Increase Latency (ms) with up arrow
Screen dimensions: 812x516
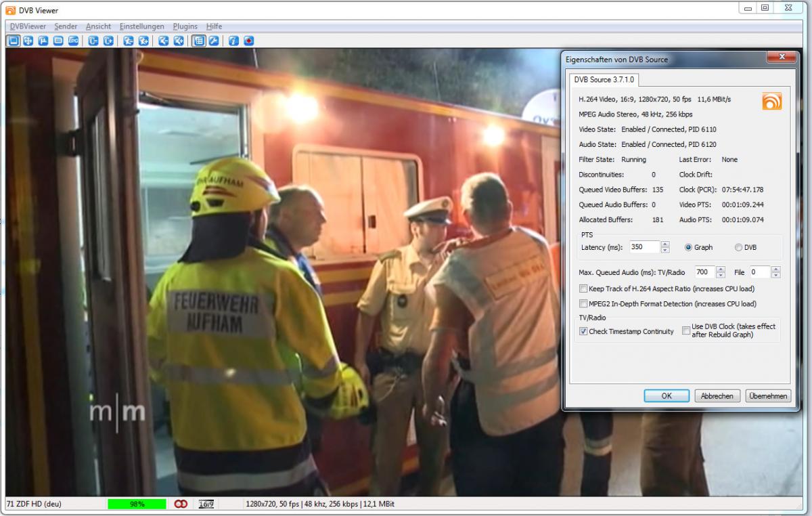point(665,244)
